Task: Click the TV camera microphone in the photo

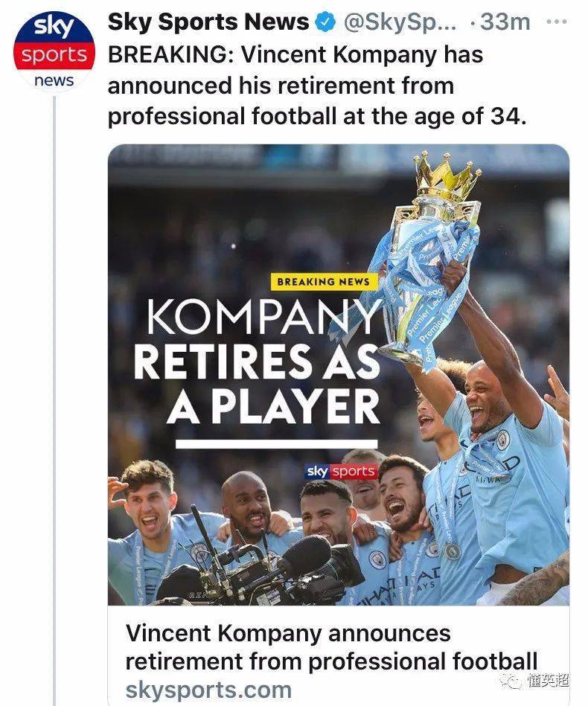Action: pos(305,555)
